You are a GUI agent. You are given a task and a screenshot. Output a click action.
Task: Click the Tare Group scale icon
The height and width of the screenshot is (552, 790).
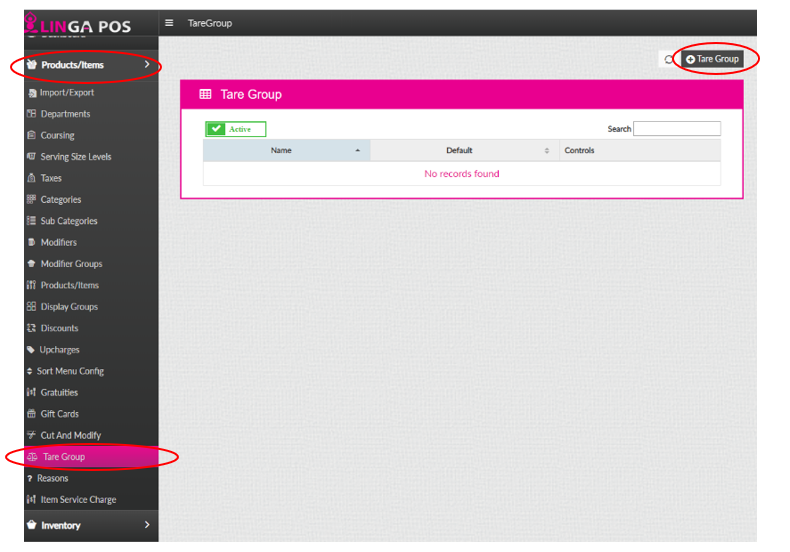pyautogui.click(x=33, y=457)
